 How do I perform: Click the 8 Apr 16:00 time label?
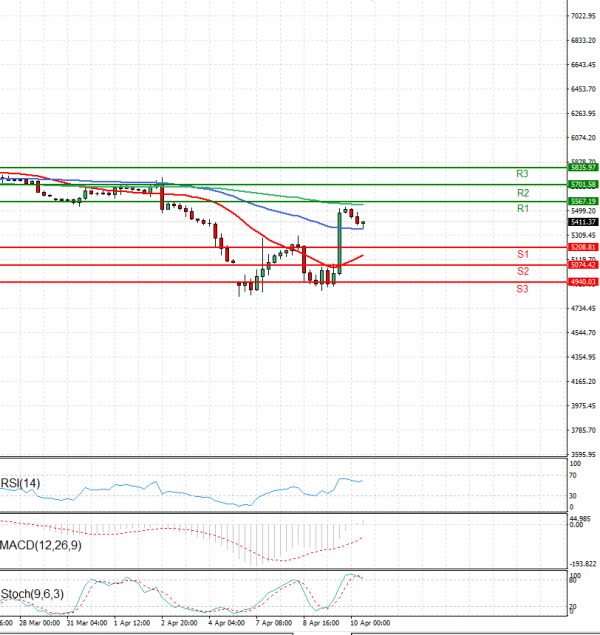click(321, 623)
